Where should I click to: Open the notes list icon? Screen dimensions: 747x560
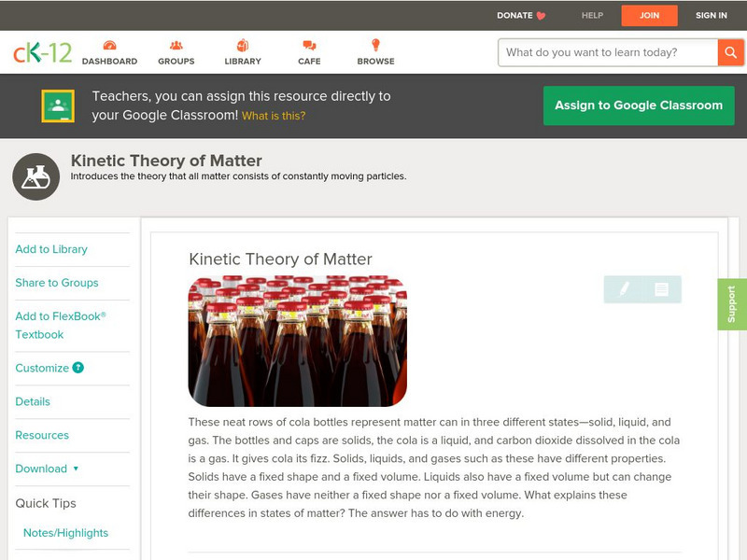pos(661,289)
